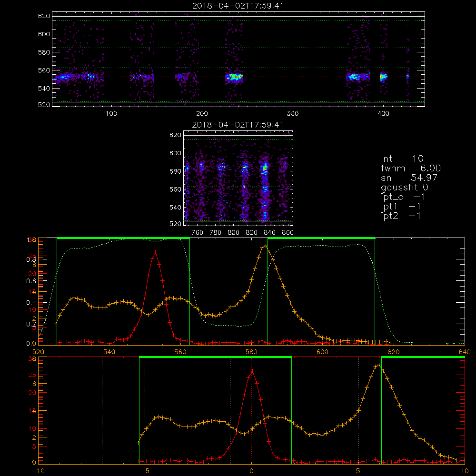476x476 pixels.
Task: Click the 'Int 10' parameter text
Action: tap(402, 159)
